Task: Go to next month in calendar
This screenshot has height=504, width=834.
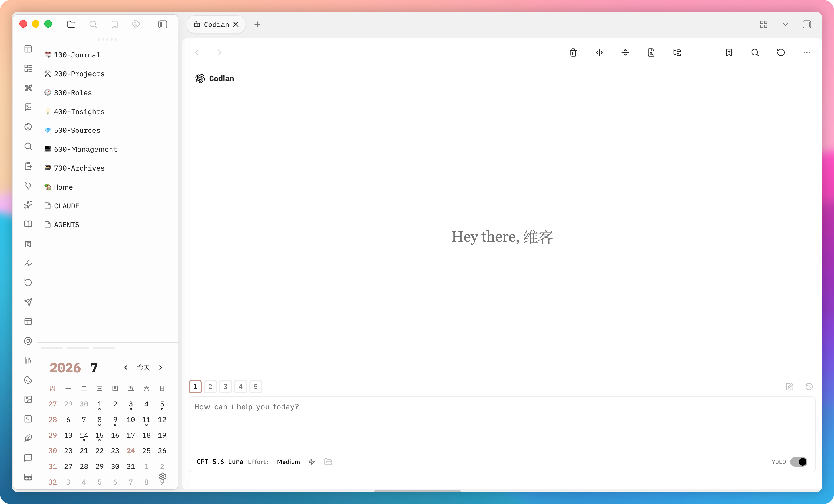Action: tap(161, 367)
